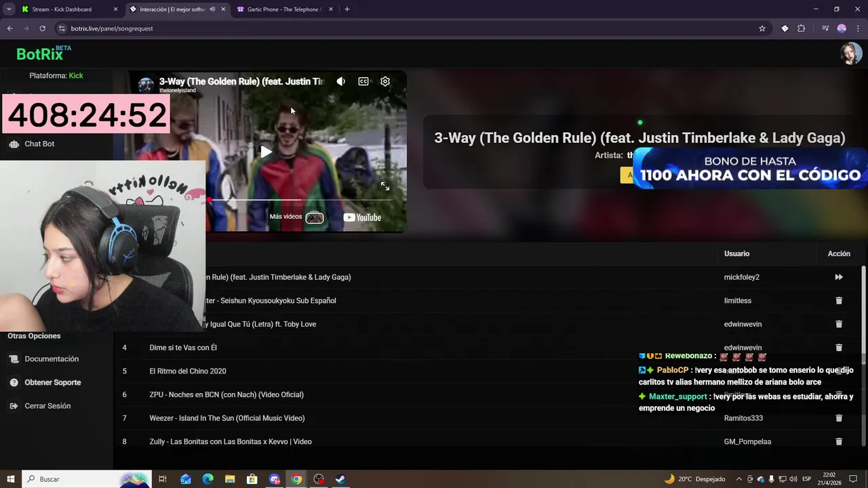Show hidden system tray icons

(x=738, y=479)
